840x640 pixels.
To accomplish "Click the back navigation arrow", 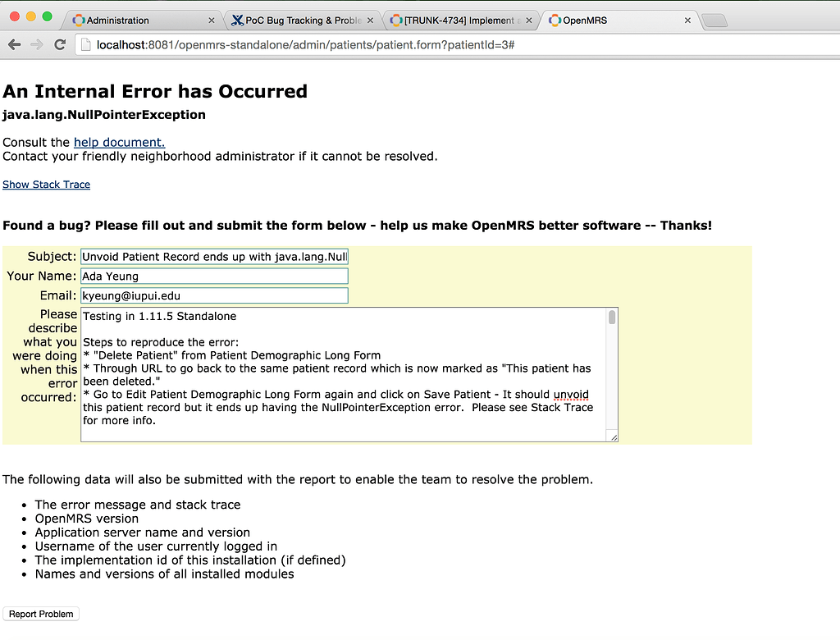I will [x=14, y=44].
